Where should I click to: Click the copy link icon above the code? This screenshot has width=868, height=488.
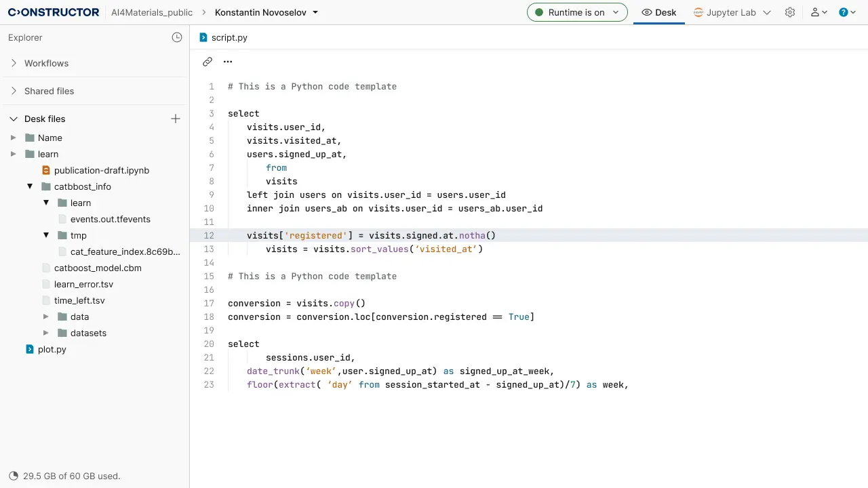click(208, 62)
